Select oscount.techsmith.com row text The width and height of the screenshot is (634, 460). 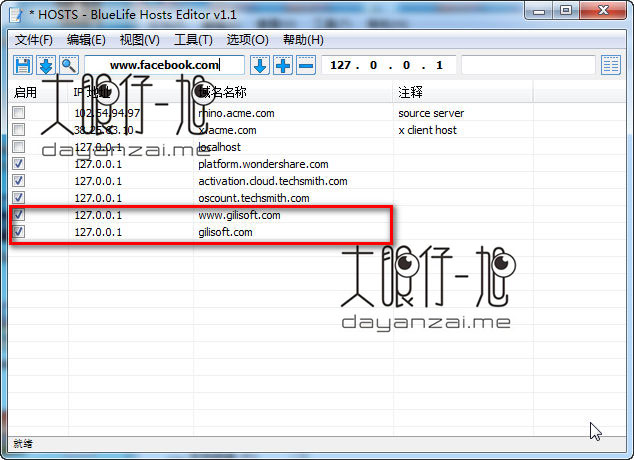click(x=254, y=198)
